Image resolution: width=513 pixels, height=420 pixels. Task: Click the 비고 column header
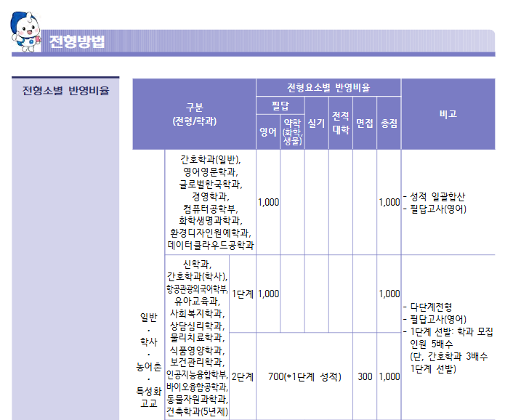tap(448, 114)
